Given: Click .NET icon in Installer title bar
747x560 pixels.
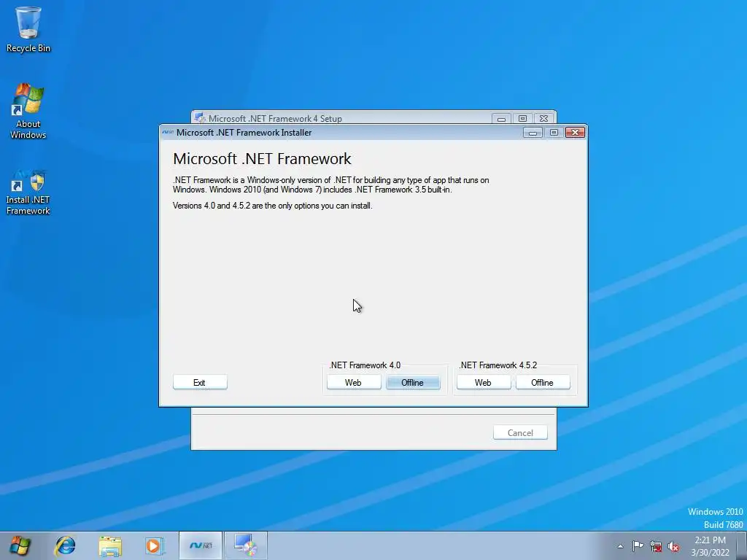Looking at the screenshot, I should click(x=168, y=133).
